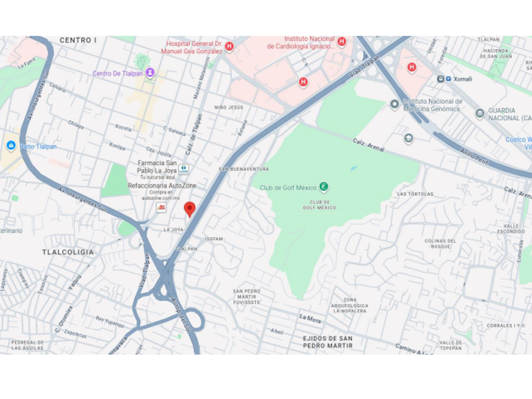Click the Mariano Matamoros street label
532x399 pixels.
coord(201,78)
